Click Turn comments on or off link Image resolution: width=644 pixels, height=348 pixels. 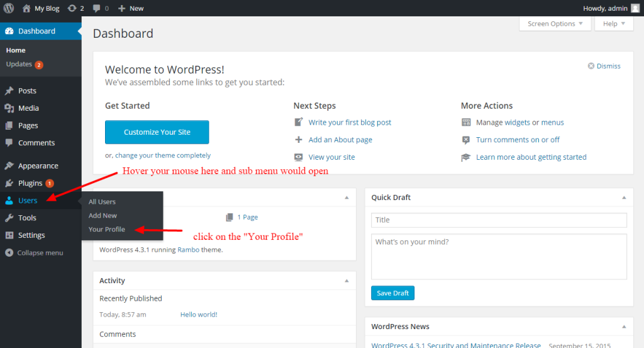[x=518, y=140]
